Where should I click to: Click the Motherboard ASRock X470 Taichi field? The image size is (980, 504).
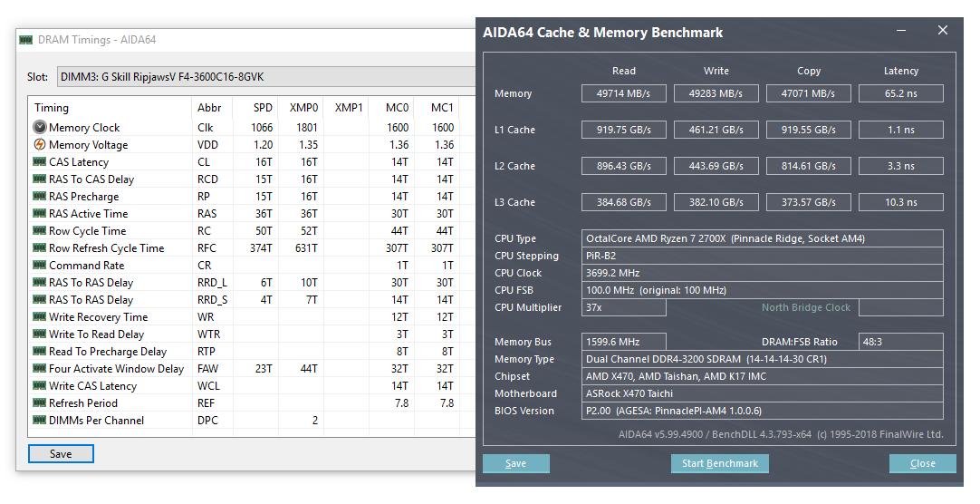(x=763, y=393)
